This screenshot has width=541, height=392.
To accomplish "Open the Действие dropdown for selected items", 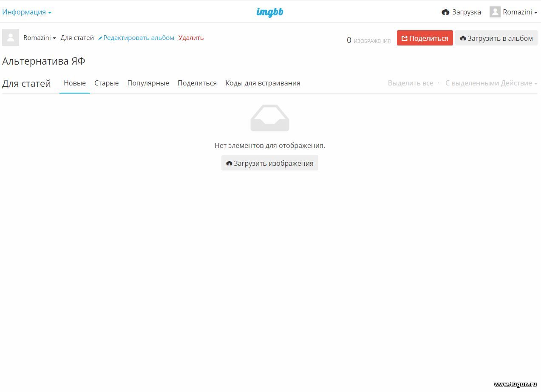I will point(491,83).
